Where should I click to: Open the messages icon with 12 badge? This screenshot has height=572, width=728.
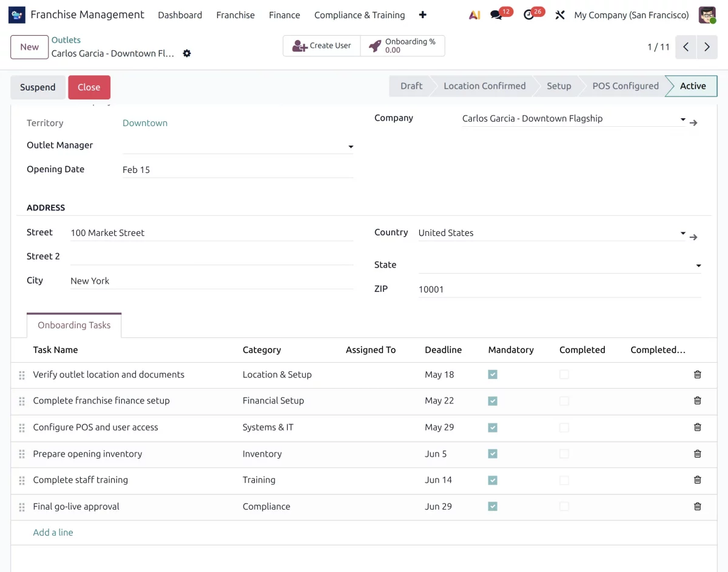pos(500,15)
